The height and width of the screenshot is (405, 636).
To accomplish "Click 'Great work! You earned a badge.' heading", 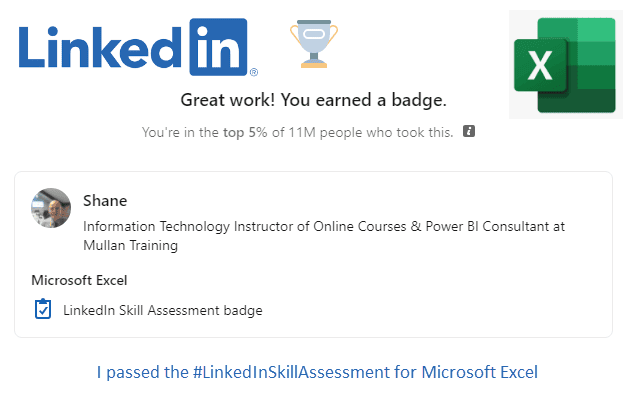I will pyautogui.click(x=314, y=100).
